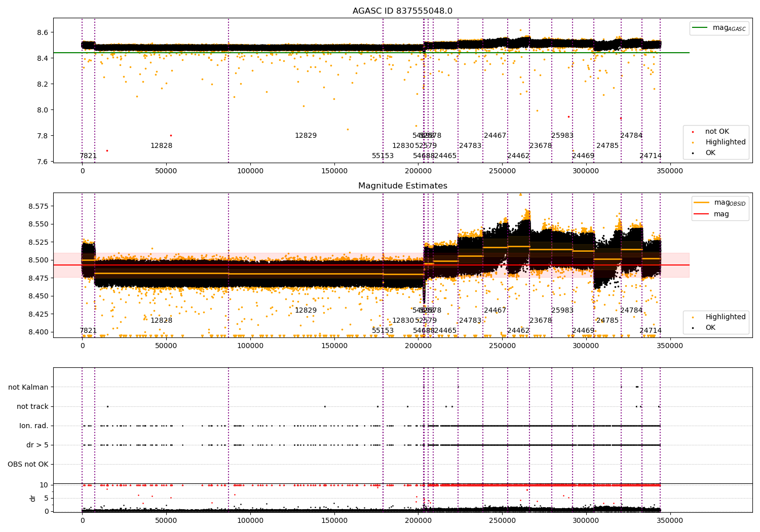The width and height of the screenshot is (760, 532).
Task: Click obsid label 24469 in top plot
Action: click(583, 156)
